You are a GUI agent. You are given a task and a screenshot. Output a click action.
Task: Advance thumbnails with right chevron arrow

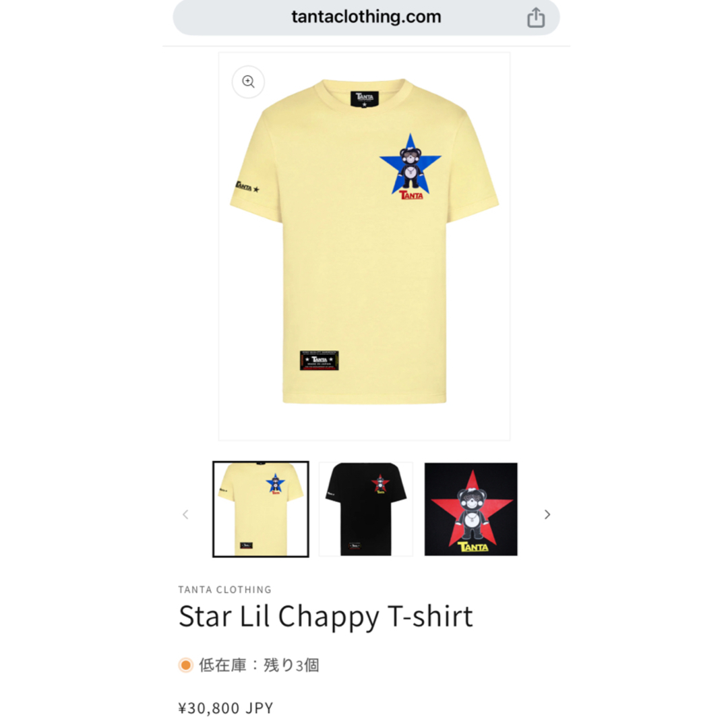click(547, 514)
